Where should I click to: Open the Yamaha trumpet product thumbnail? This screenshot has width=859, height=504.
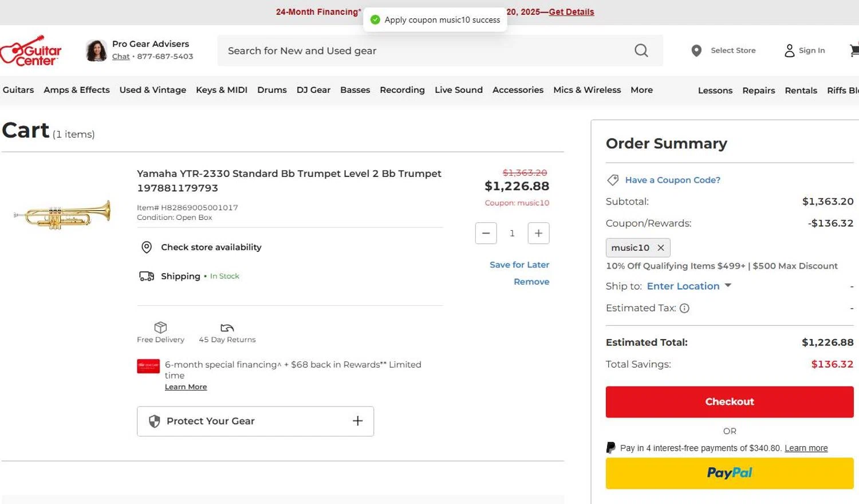pyautogui.click(x=62, y=214)
